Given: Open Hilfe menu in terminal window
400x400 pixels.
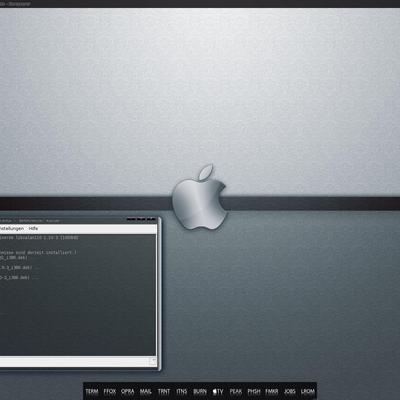Looking at the screenshot, I should point(33,229).
